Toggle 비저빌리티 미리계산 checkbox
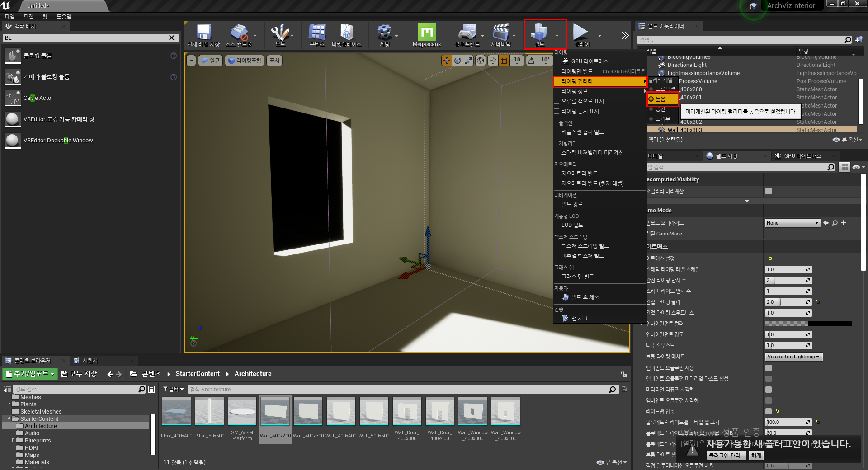868x470 pixels. point(769,191)
